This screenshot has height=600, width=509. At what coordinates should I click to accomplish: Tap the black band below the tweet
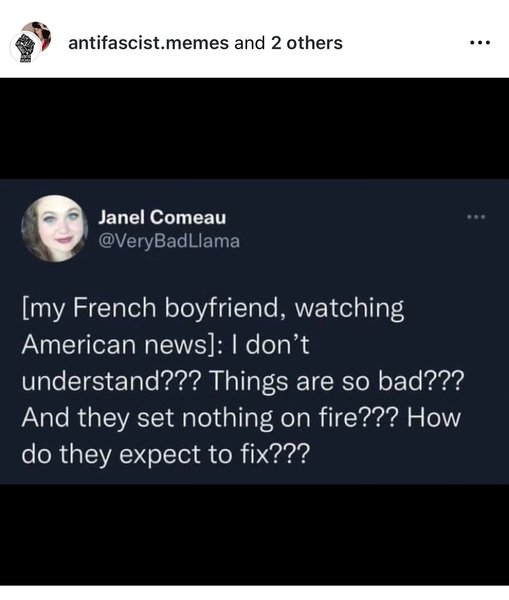tap(254, 535)
